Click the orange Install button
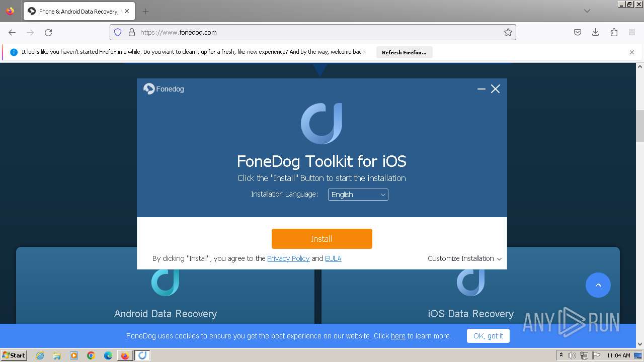The width and height of the screenshot is (644, 362). (x=321, y=239)
